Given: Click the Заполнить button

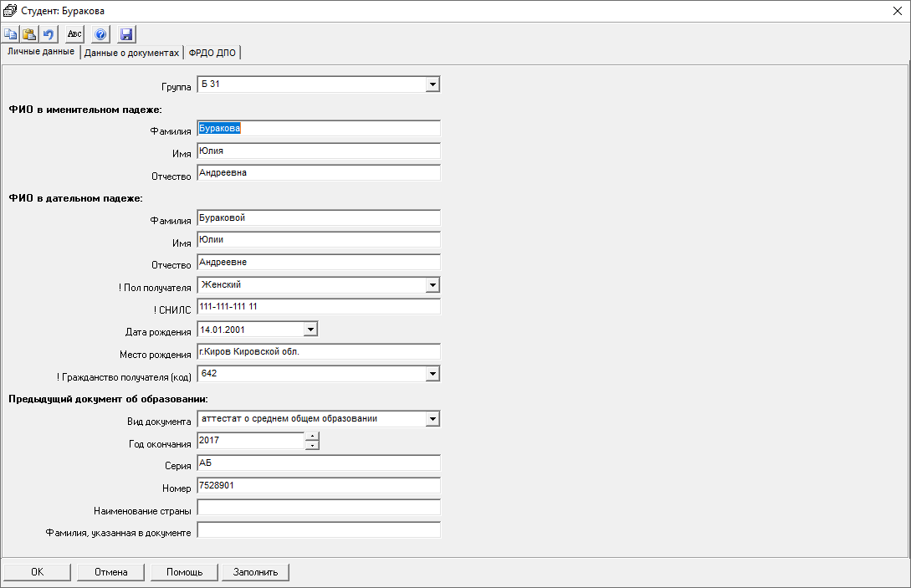Looking at the screenshot, I should coord(256,572).
